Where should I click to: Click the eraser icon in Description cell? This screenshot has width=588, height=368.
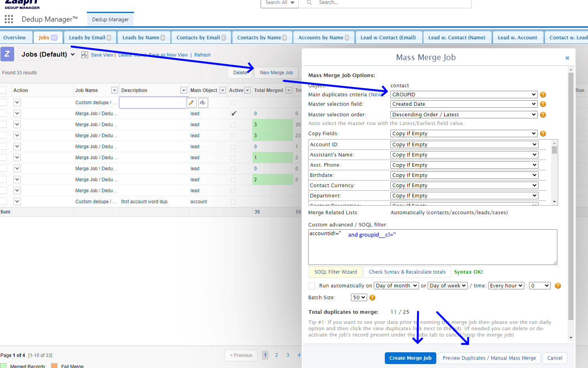203,103
